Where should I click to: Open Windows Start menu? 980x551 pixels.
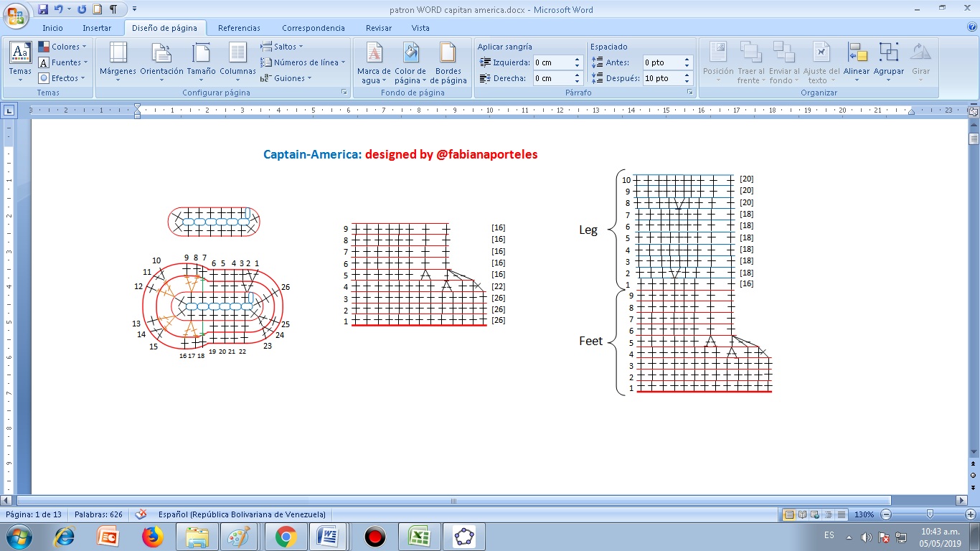click(x=19, y=537)
